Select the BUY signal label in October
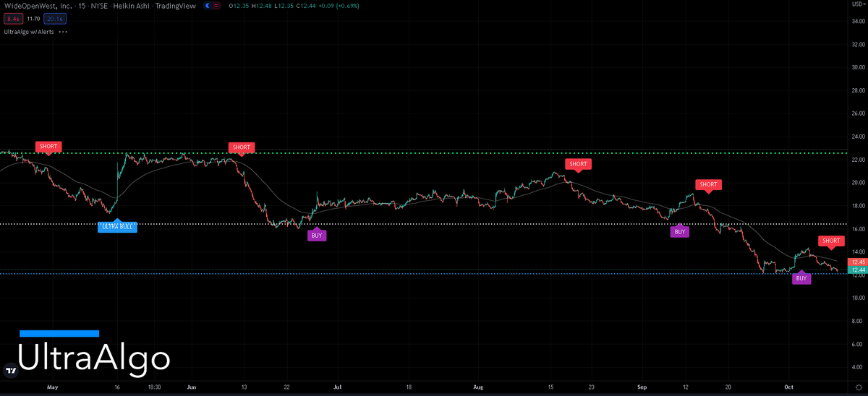 pos(801,277)
